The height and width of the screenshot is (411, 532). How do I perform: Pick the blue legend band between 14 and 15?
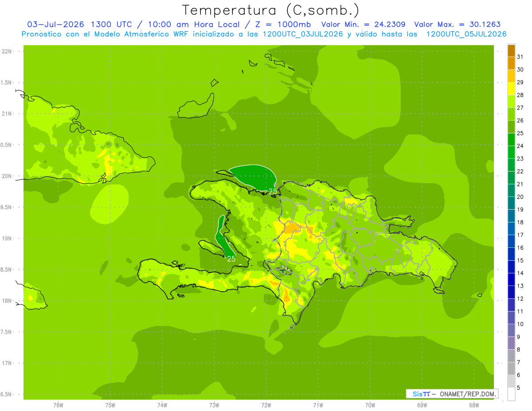(x=511, y=266)
